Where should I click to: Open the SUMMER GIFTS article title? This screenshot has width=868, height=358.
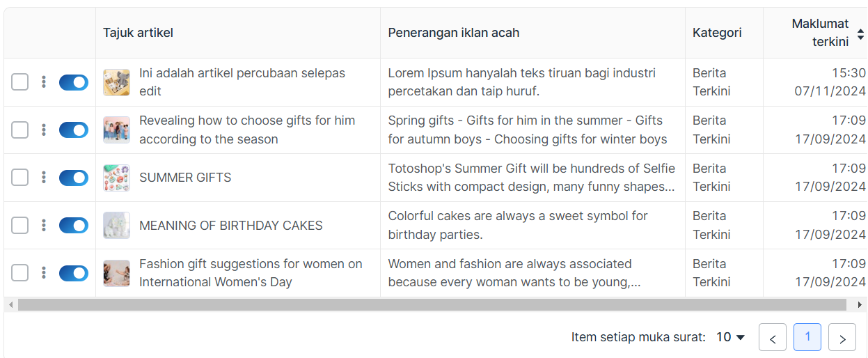[185, 178]
